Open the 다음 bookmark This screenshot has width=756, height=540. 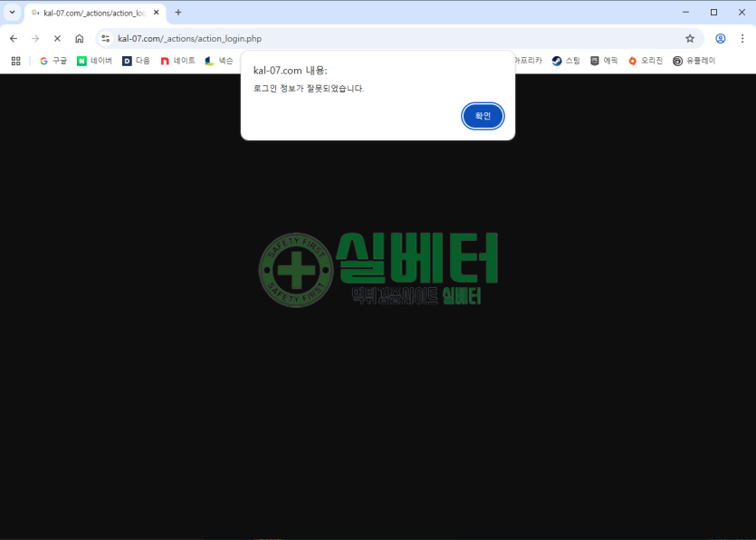pyautogui.click(x=136, y=61)
